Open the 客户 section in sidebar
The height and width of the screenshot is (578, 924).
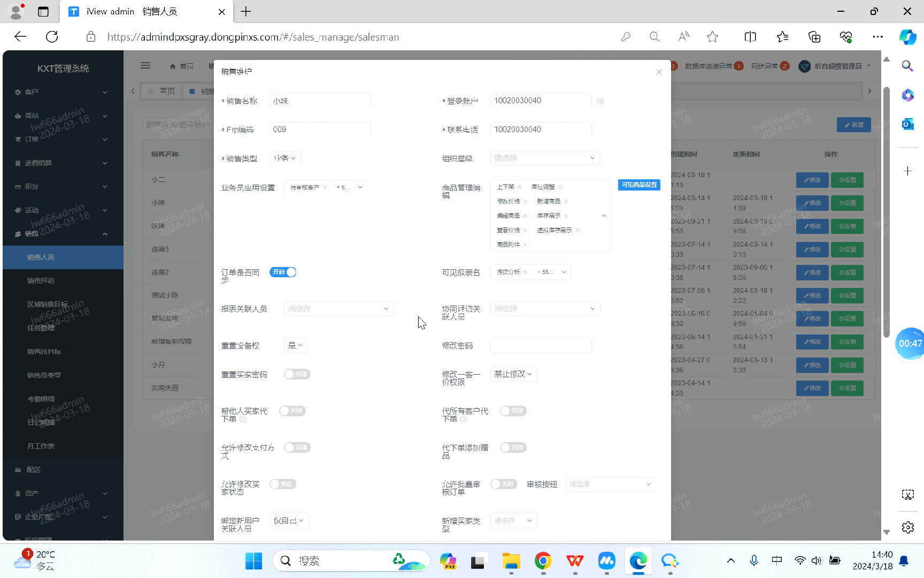31,92
